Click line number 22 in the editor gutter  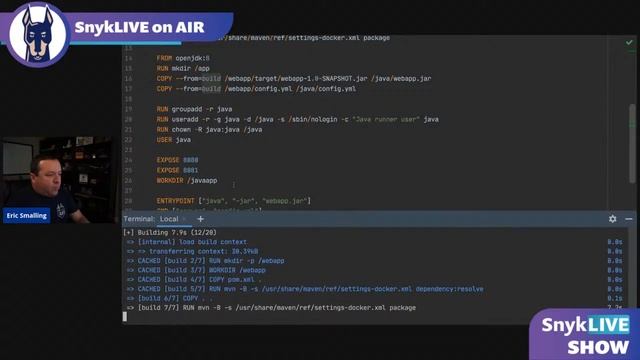coord(128,140)
